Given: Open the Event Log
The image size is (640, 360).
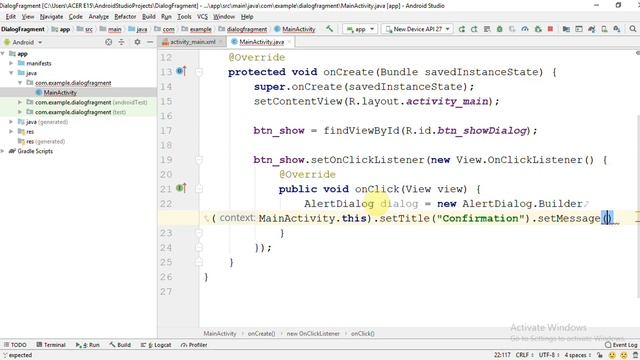Looking at the screenshot, I should tap(621, 345).
